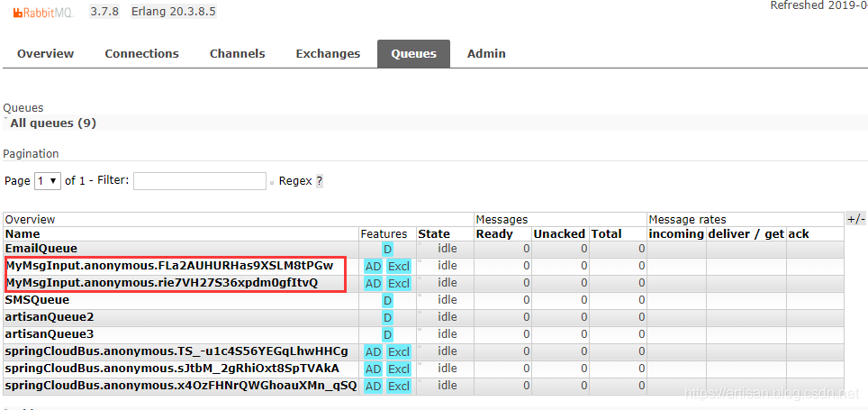
Task: Click the Filter text input field
Action: pos(199,181)
